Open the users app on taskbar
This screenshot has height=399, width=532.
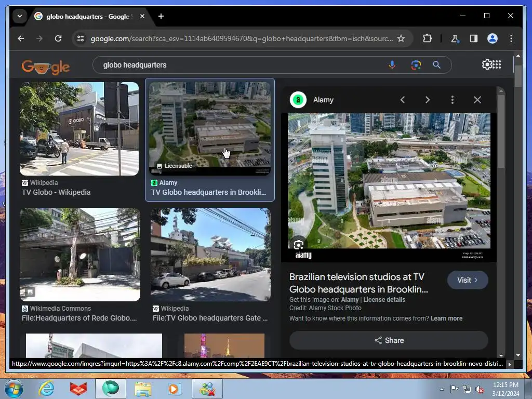pos(207,389)
